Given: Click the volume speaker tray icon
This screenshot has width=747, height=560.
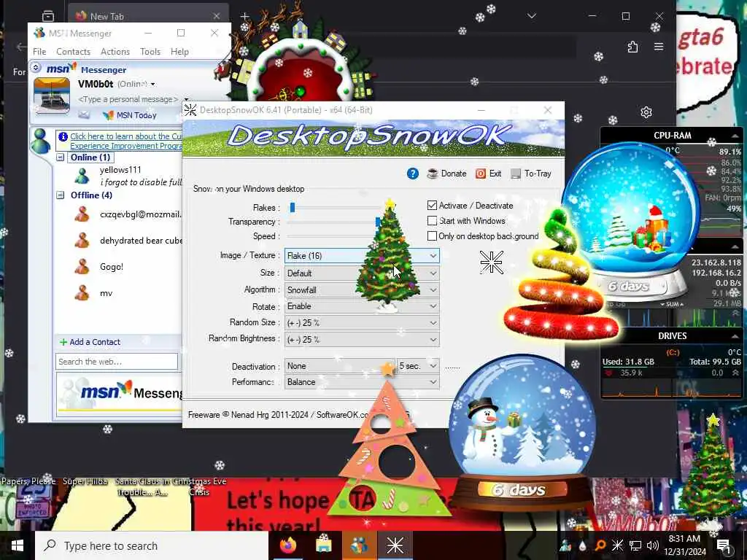Looking at the screenshot, I should pos(653,545).
